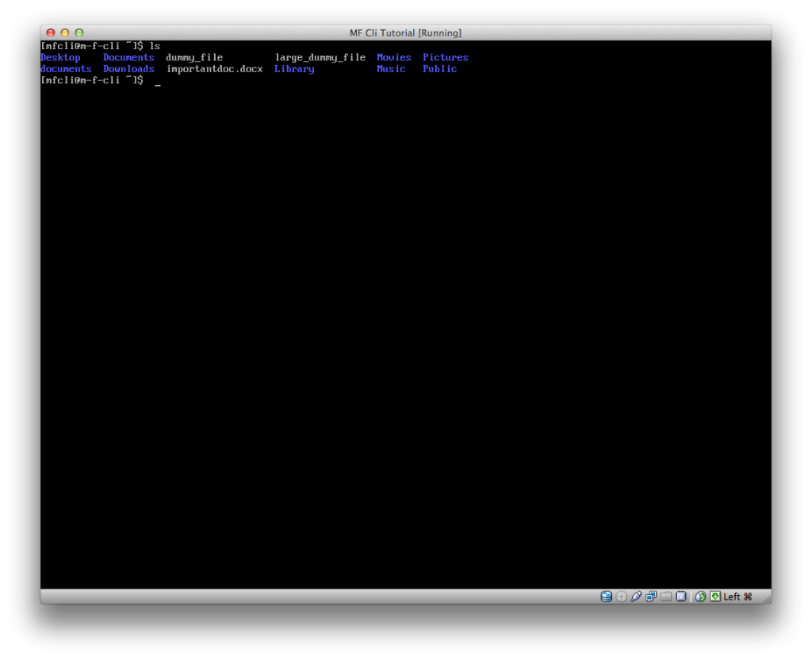Click the hard disk activity icon
The width and height of the screenshot is (812, 660).
pos(606,597)
